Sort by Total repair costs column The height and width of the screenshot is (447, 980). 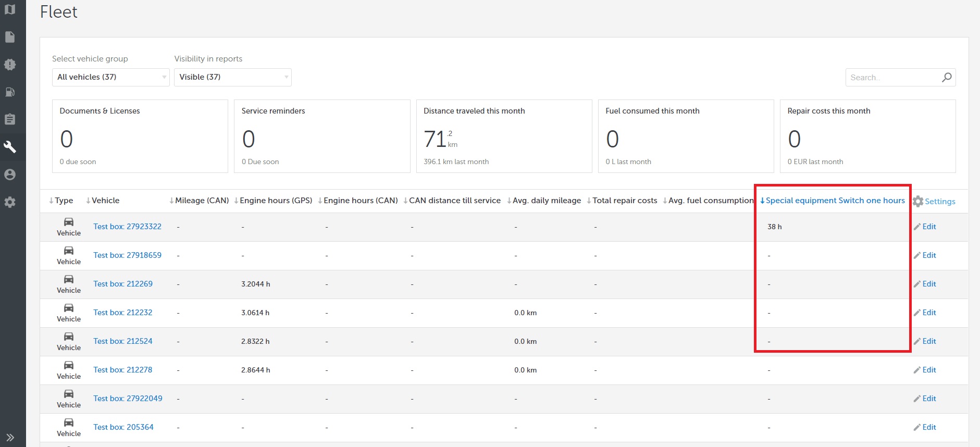622,201
